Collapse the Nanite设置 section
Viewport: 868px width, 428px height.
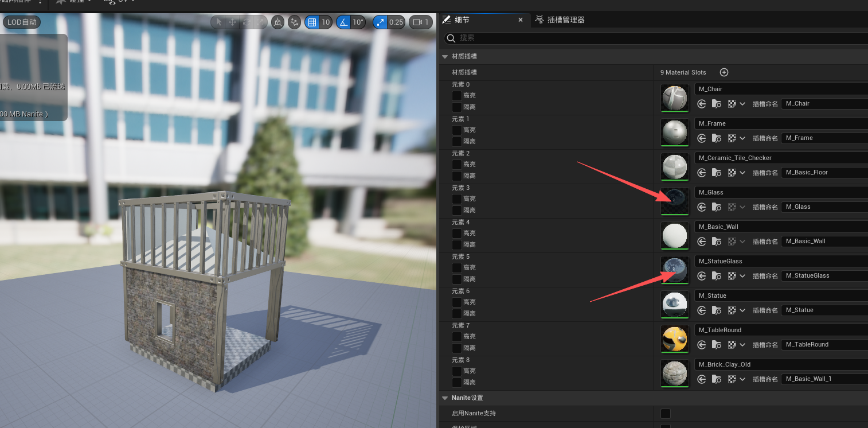pyautogui.click(x=445, y=398)
